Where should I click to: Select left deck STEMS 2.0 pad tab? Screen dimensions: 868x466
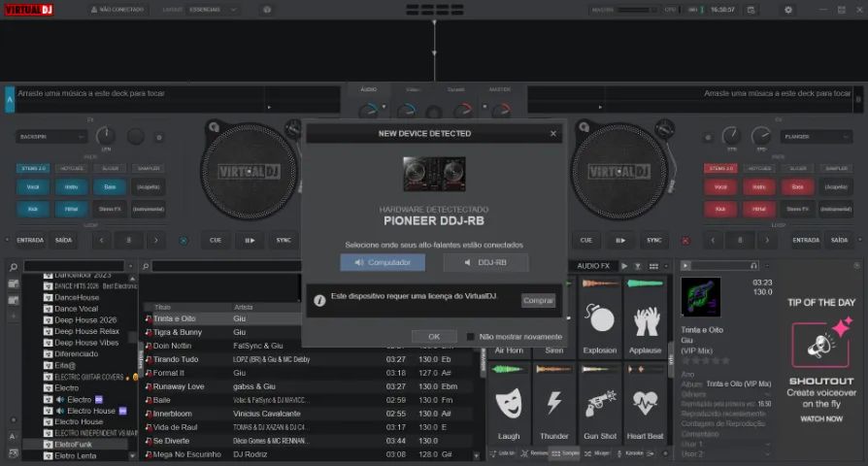pos(33,168)
